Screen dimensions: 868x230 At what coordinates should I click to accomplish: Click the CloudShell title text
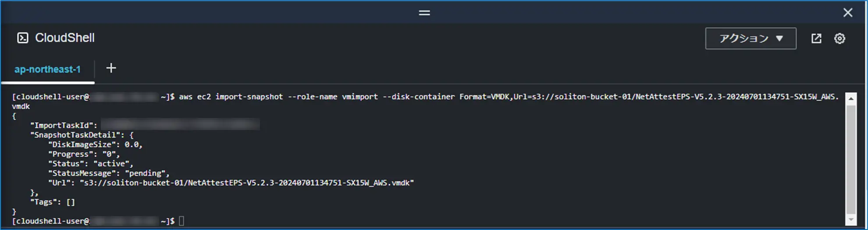(65, 38)
